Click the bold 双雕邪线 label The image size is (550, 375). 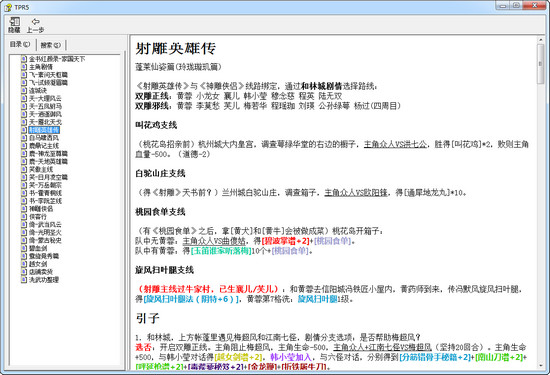(153, 106)
